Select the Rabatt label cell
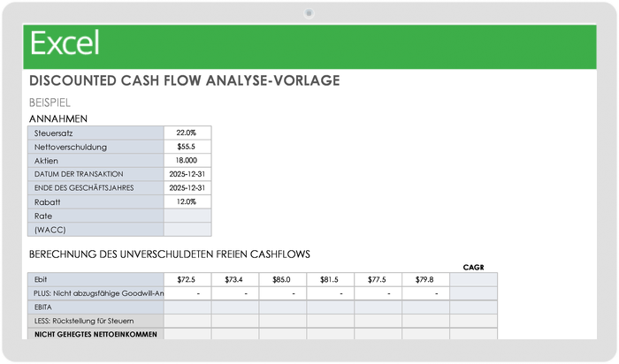The image size is (619, 364). tap(96, 201)
